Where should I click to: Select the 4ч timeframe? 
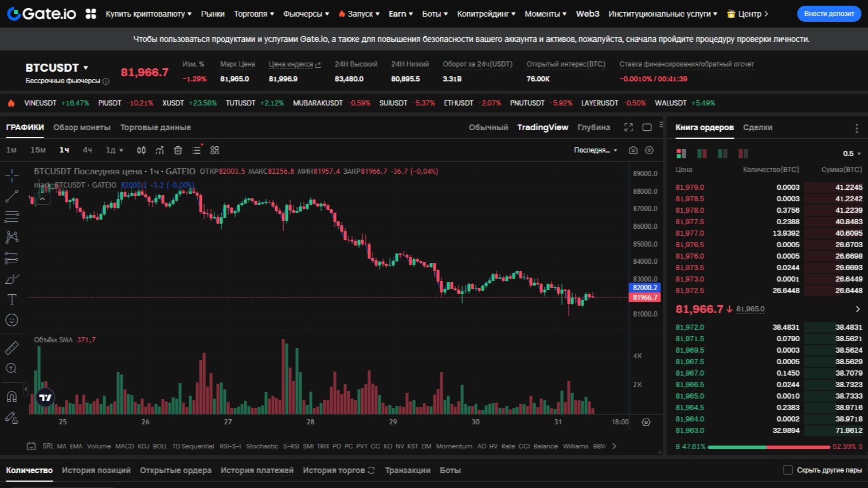(x=87, y=150)
